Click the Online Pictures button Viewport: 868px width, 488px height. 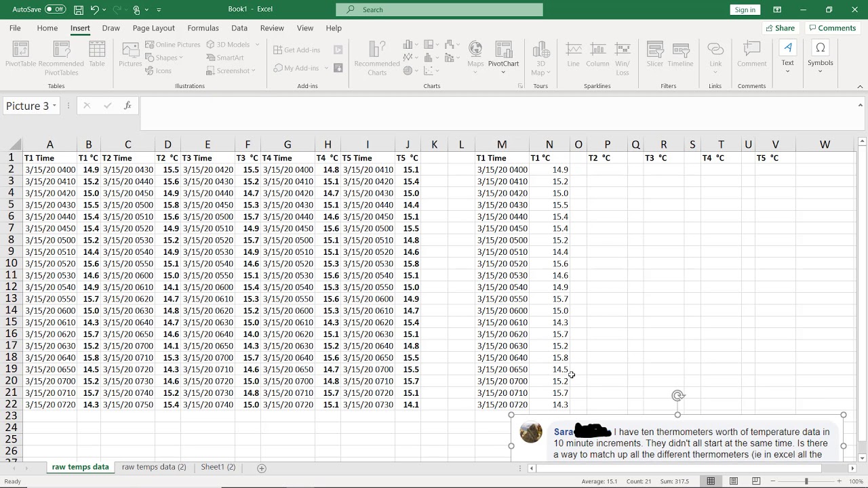click(x=173, y=45)
